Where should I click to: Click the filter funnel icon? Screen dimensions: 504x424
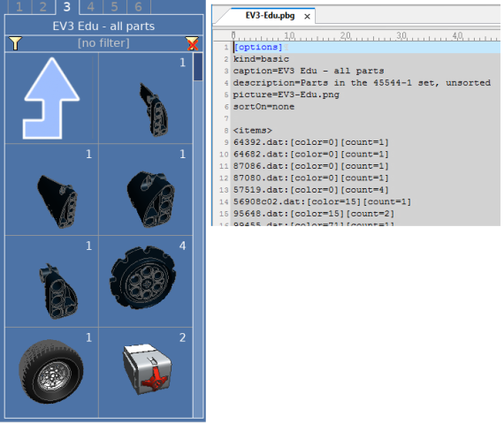tap(15, 43)
